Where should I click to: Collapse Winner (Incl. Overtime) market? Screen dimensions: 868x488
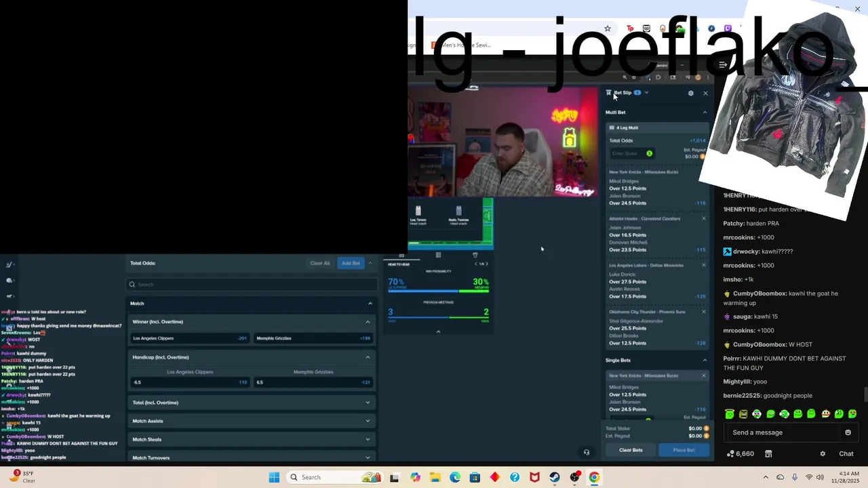(x=368, y=322)
